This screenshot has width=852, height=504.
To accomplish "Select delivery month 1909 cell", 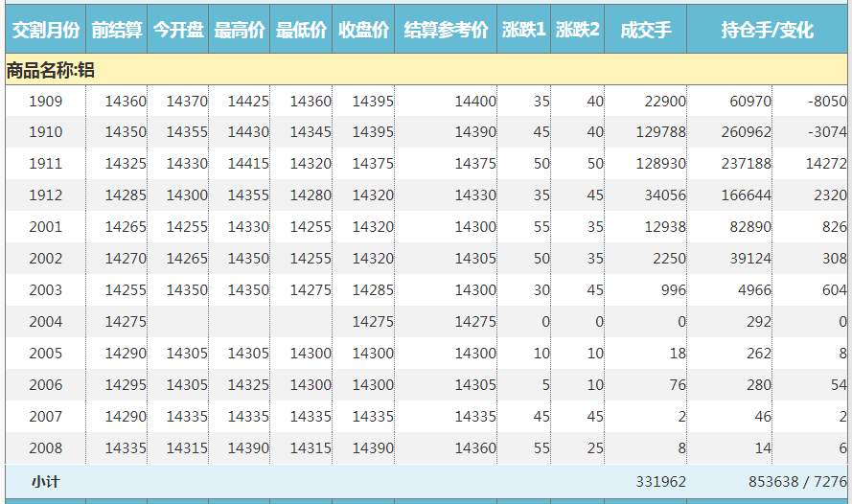I will pyautogui.click(x=45, y=102).
